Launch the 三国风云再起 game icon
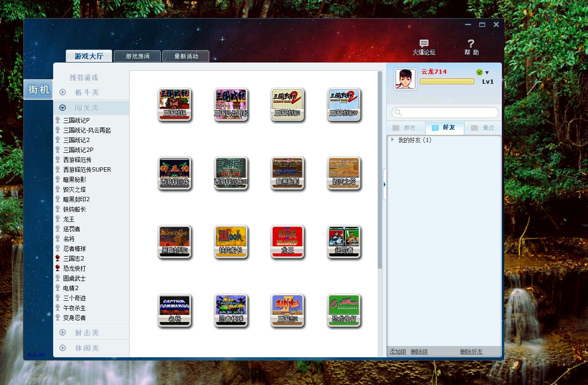The height and width of the screenshot is (385, 588). (x=231, y=104)
